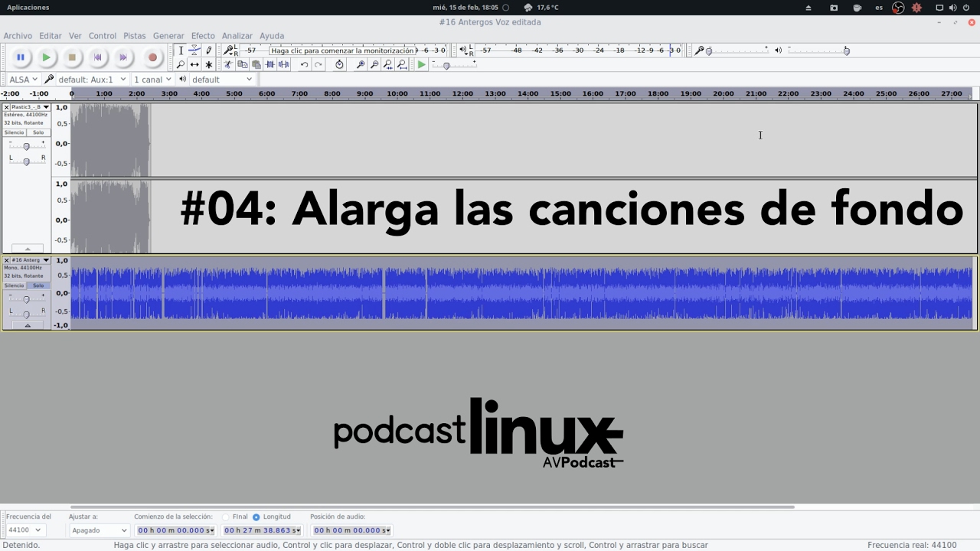Click the Pause transport button
The width and height of the screenshot is (980, 551).
(x=21, y=57)
